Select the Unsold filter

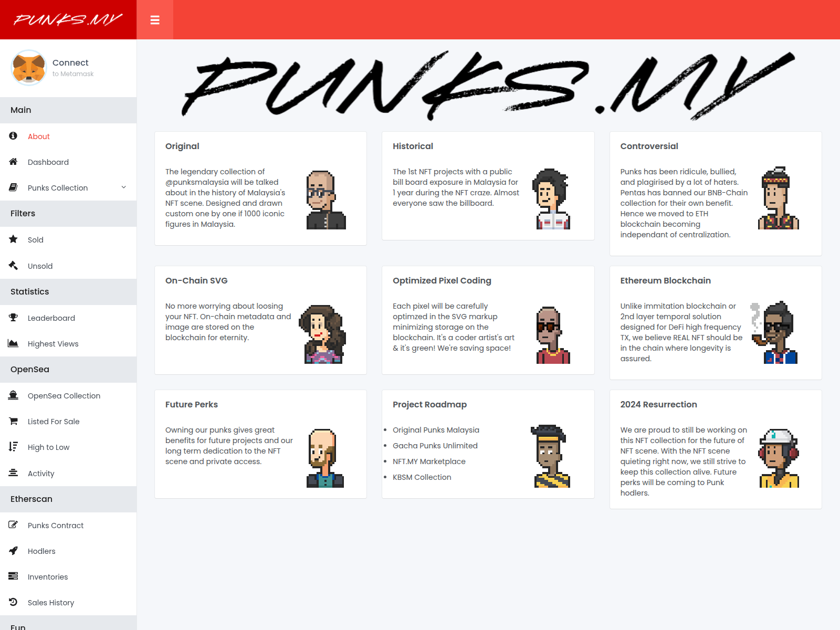pyautogui.click(x=68, y=266)
